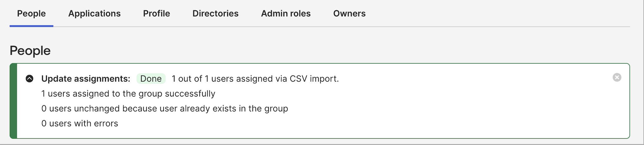Click the People section heading
Screen dimensions: 644x145
(x=30, y=51)
